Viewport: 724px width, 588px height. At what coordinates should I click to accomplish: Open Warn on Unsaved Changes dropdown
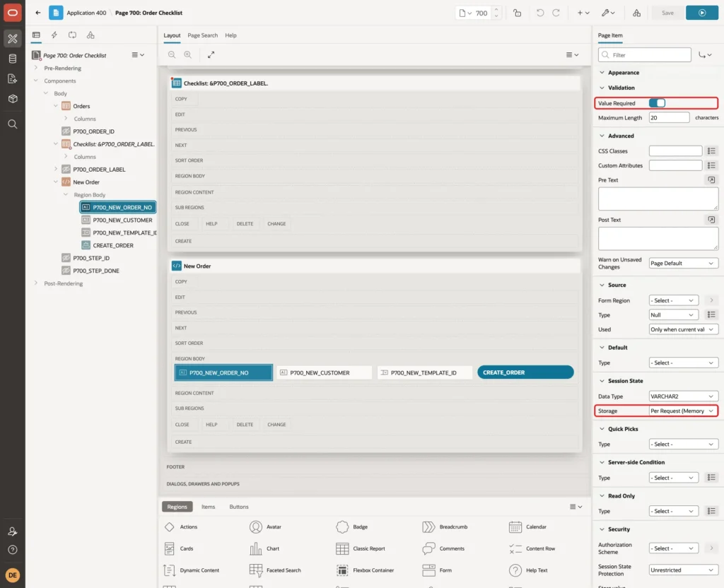pyautogui.click(x=683, y=263)
